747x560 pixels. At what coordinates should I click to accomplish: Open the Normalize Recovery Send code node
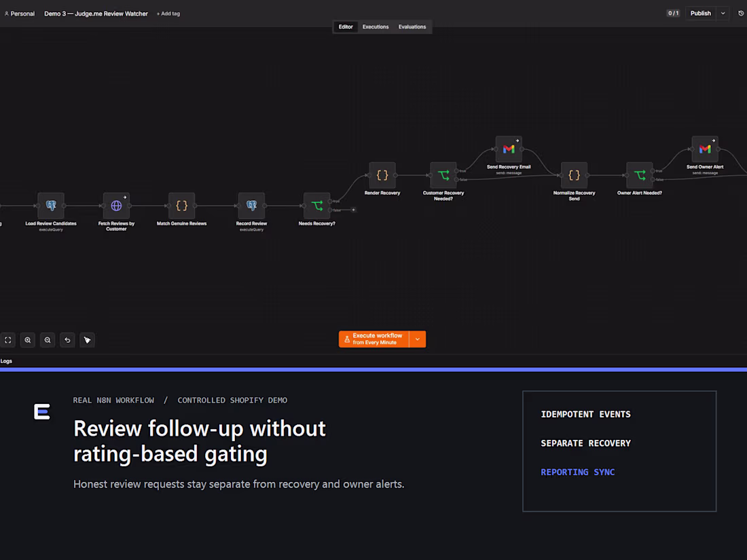coord(574,175)
